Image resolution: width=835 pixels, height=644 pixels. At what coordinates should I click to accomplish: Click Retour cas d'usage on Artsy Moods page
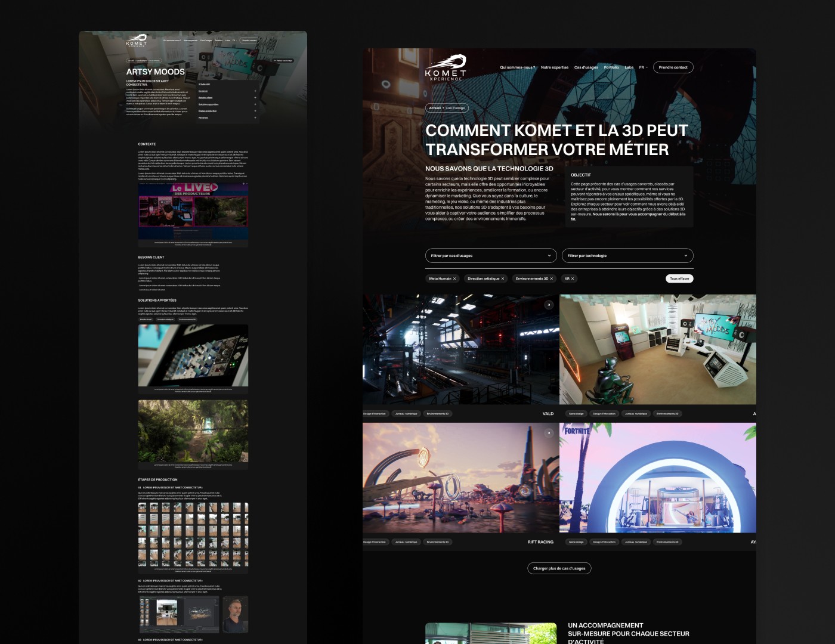(283, 60)
